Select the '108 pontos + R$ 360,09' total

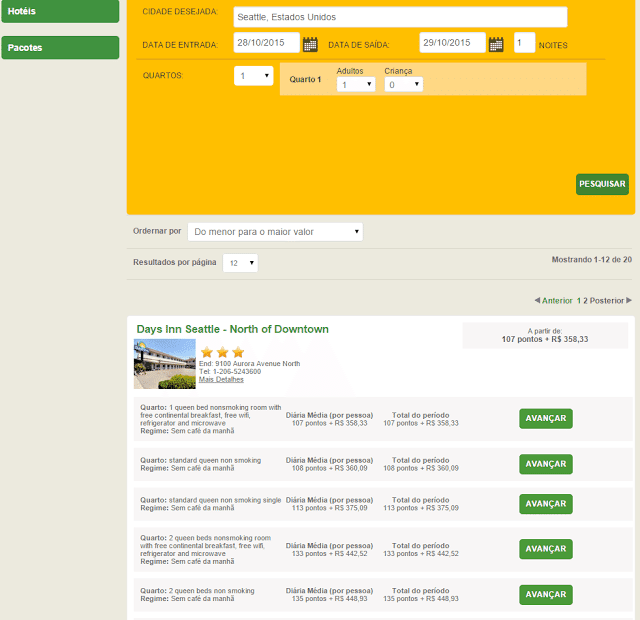pos(421,468)
